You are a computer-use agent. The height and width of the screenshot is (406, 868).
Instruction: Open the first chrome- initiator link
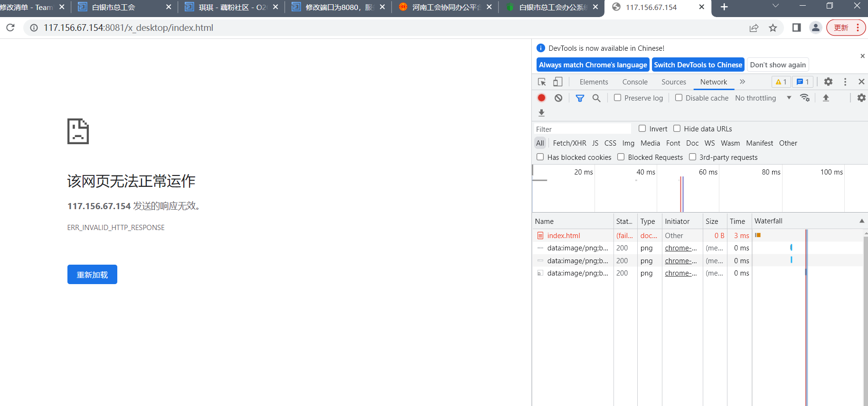[681, 248]
